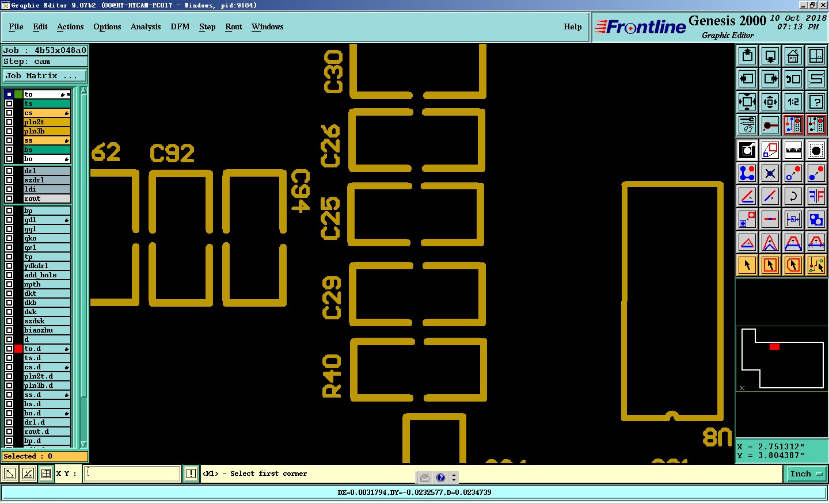Image resolution: width=829 pixels, height=504 pixels.
Task: Click the pan up arrow icon
Action: click(x=747, y=56)
